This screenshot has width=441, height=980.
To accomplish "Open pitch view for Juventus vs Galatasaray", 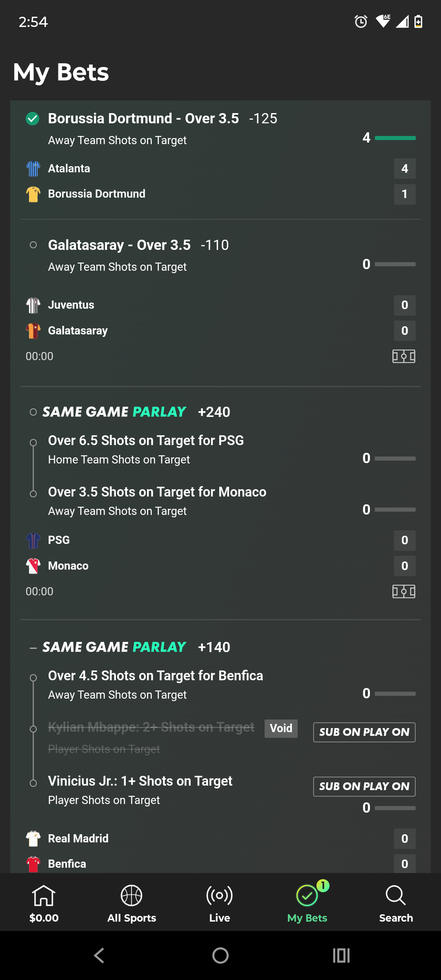I will (x=404, y=356).
